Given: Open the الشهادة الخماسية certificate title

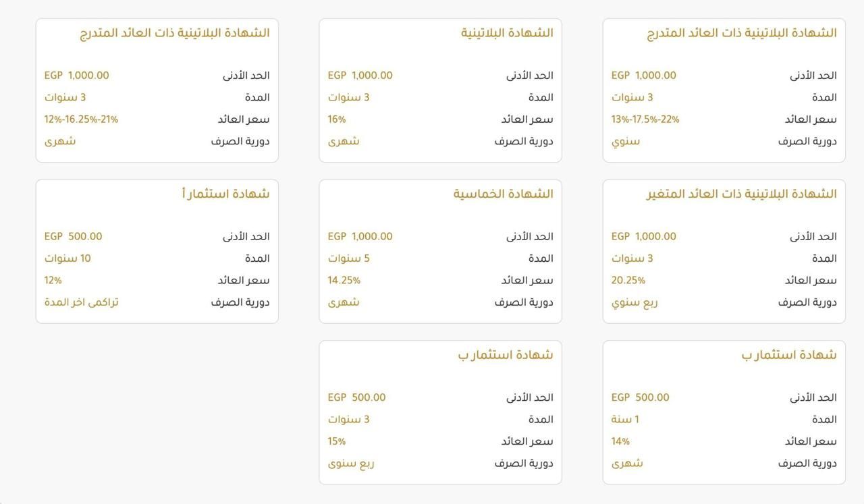Looking at the screenshot, I should click(503, 194).
